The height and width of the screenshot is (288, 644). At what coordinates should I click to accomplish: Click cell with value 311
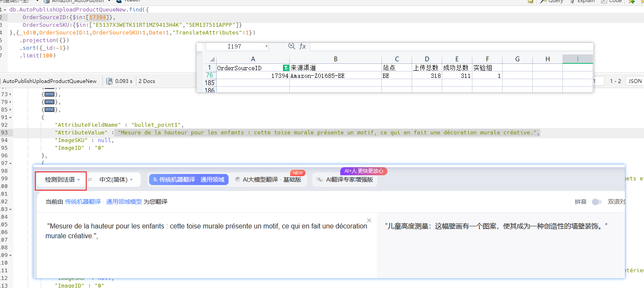tap(457, 75)
